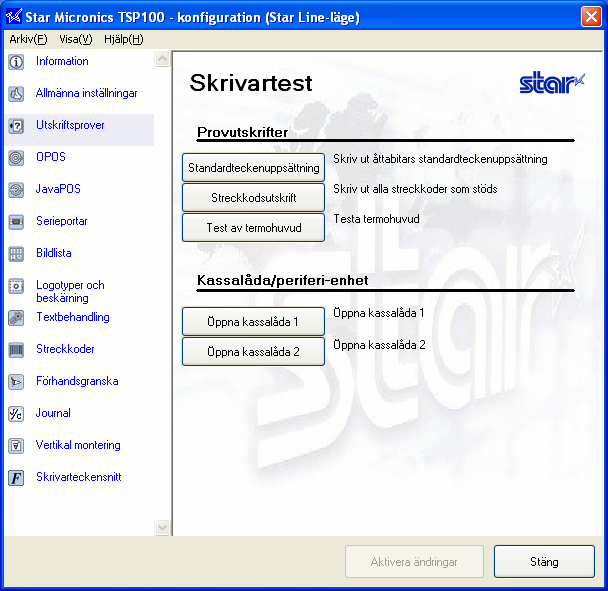Click the Utskriftsprover question-mark icon

pos(16,126)
